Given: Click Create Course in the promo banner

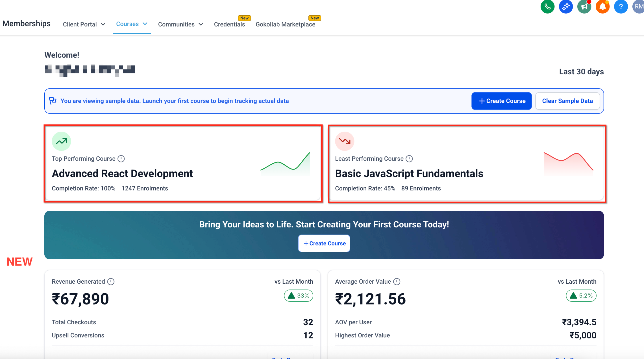Looking at the screenshot, I should click(x=324, y=243).
